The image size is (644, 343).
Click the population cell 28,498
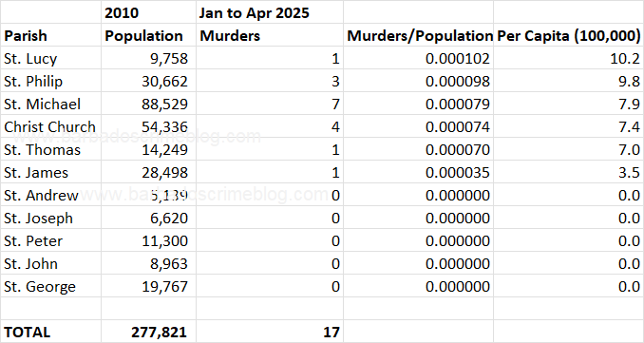[x=148, y=172]
